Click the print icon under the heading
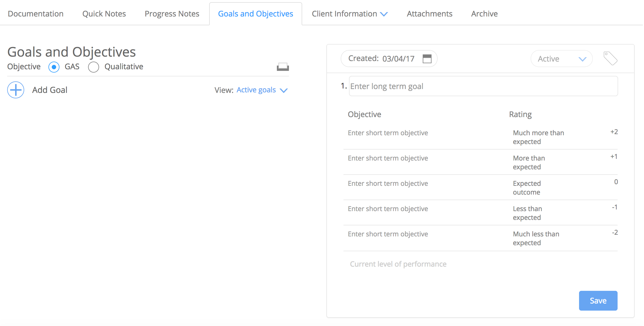Image resolution: width=644 pixels, height=326 pixels. (283, 67)
